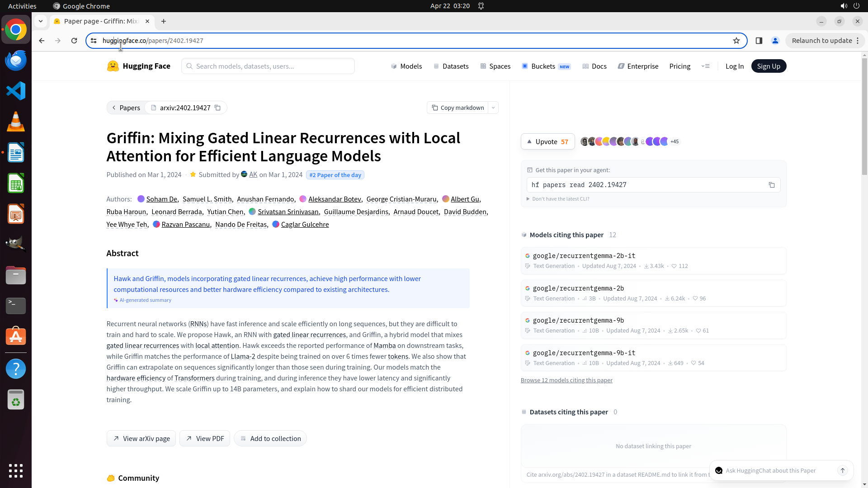868x488 pixels.
Task: Go to Datasets in the navbar
Action: coord(451,66)
